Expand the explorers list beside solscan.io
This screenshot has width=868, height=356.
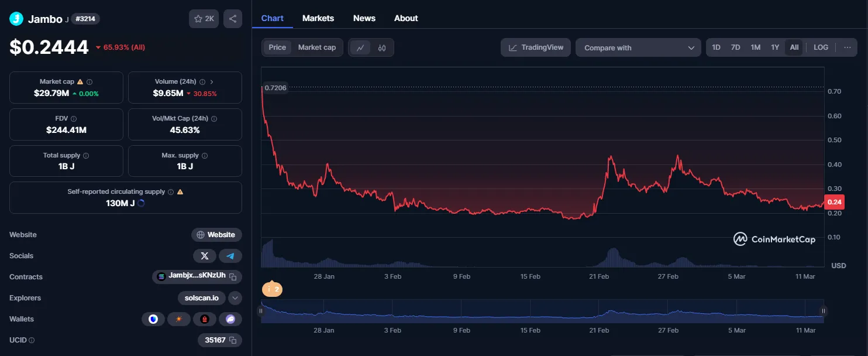coord(234,297)
